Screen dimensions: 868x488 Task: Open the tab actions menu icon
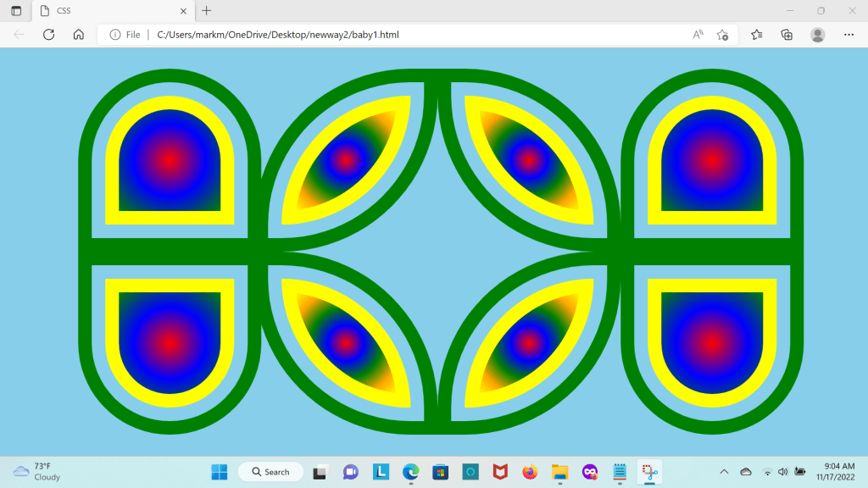pyautogui.click(x=16, y=11)
